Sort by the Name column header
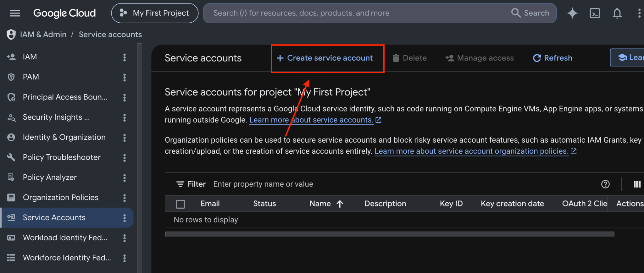This screenshot has height=273, width=644. pyautogui.click(x=320, y=204)
